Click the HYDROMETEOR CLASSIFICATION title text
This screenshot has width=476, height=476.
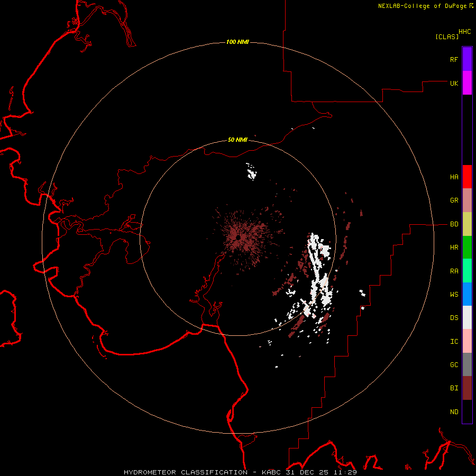pyautogui.click(x=186, y=472)
